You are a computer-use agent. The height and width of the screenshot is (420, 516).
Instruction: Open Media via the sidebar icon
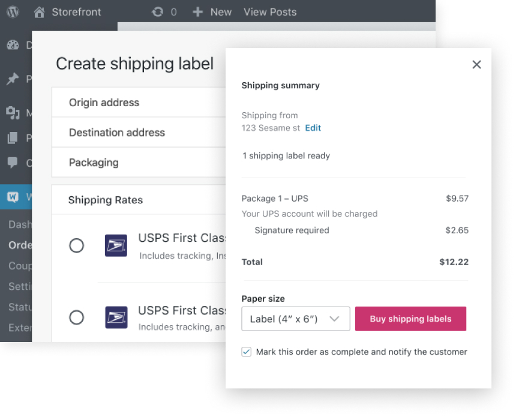(x=13, y=113)
